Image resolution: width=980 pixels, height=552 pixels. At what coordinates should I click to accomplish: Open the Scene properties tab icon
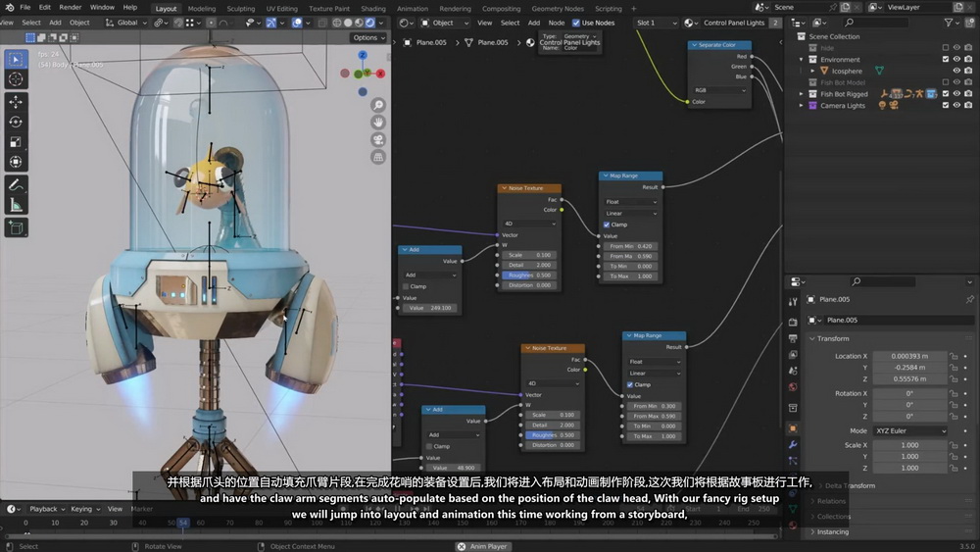(x=793, y=371)
